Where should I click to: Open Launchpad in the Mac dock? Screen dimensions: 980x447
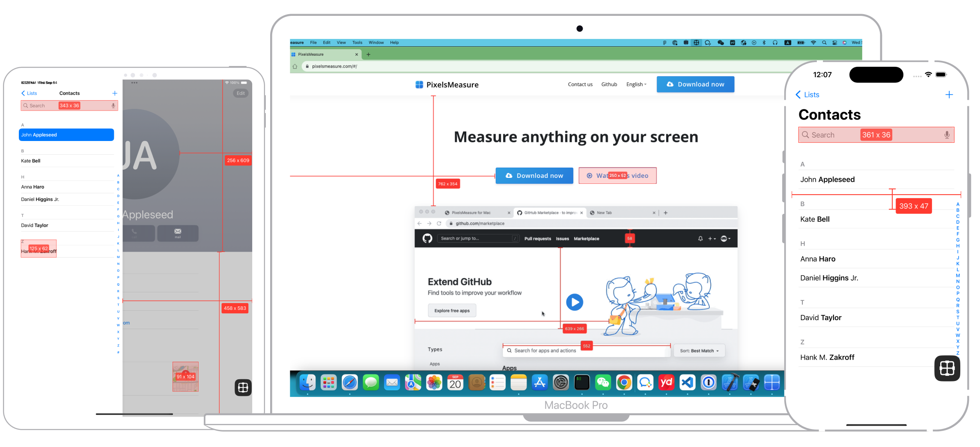328,383
